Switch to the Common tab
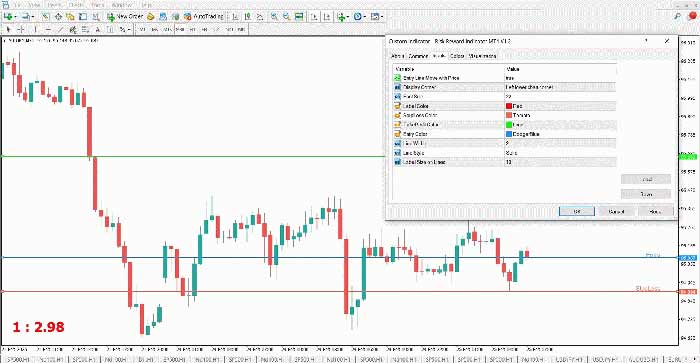Screen dimensions: 700x363 click(418, 56)
